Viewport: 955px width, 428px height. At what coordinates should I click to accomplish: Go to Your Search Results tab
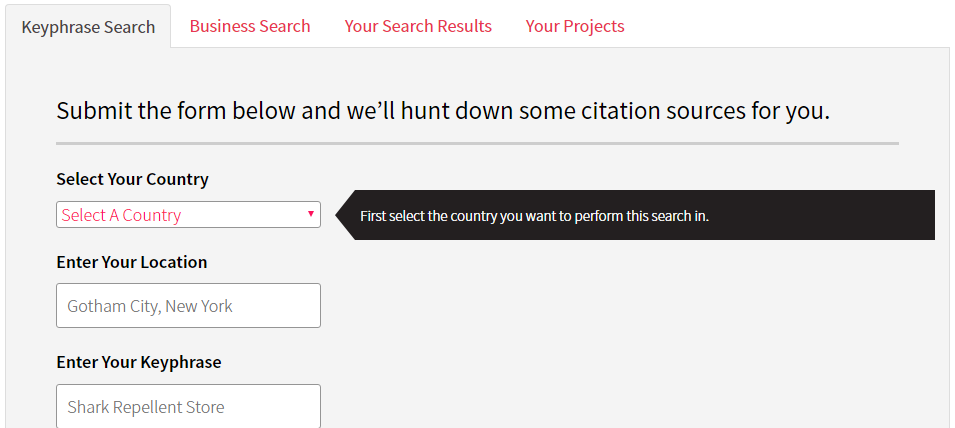[x=418, y=26]
